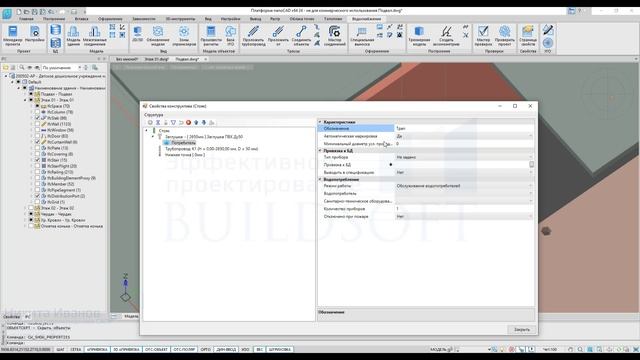Viewport: 640px width, 360px height.
Task: Click the Проверить проект ribbon icon
Action: click(504, 36)
